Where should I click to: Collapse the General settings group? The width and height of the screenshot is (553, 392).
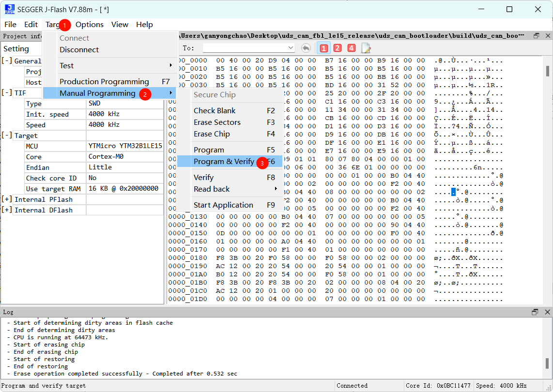click(x=7, y=60)
